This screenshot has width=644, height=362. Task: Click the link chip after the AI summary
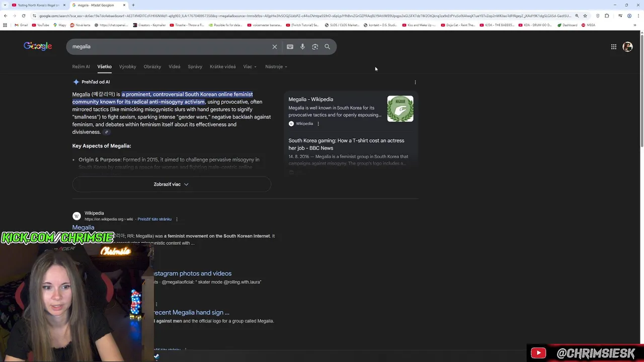click(x=106, y=132)
